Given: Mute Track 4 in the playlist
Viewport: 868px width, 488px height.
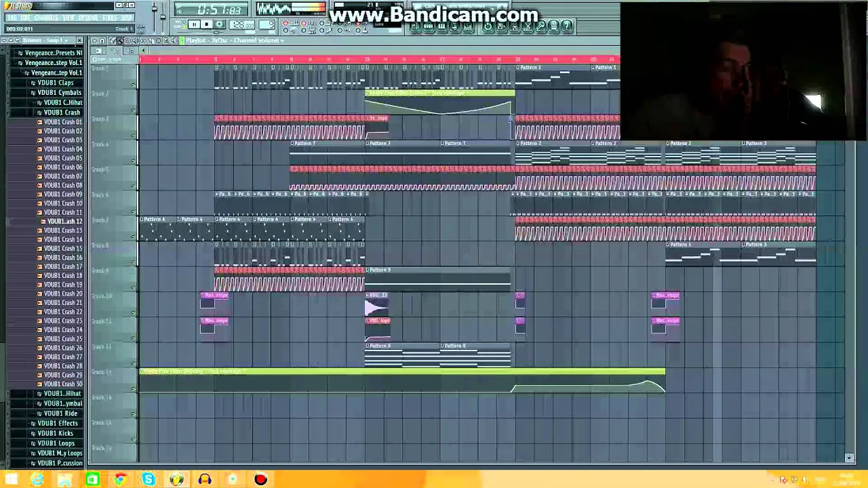Looking at the screenshot, I should pyautogui.click(x=134, y=161).
